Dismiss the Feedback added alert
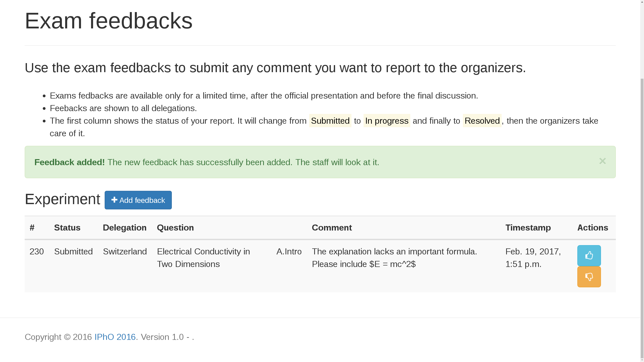Screen dimensions: 644x362 tap(602, 161)
